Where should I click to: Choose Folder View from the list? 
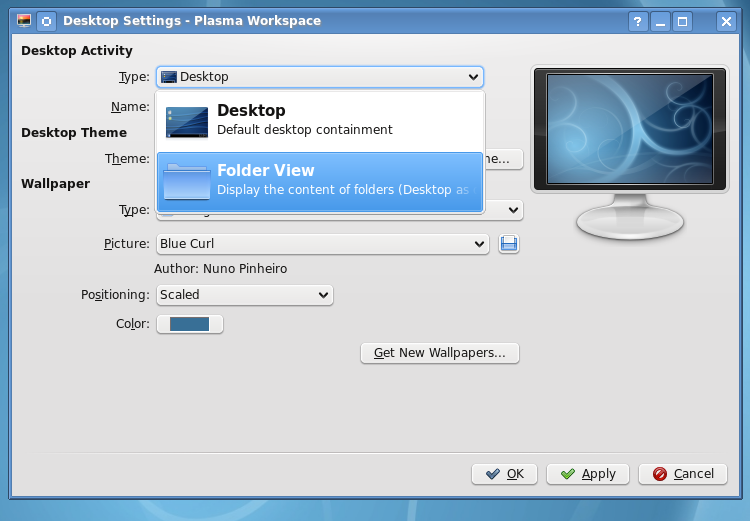point(320,181)
